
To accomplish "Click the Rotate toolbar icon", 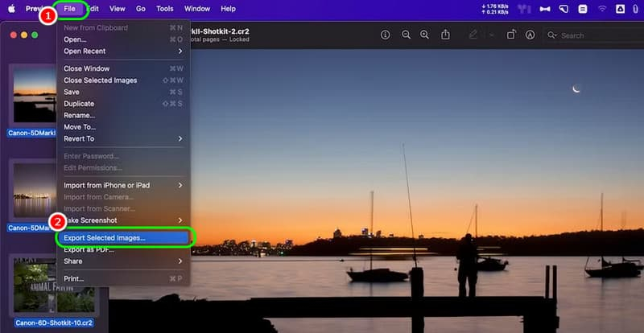I will pos(511,35).
